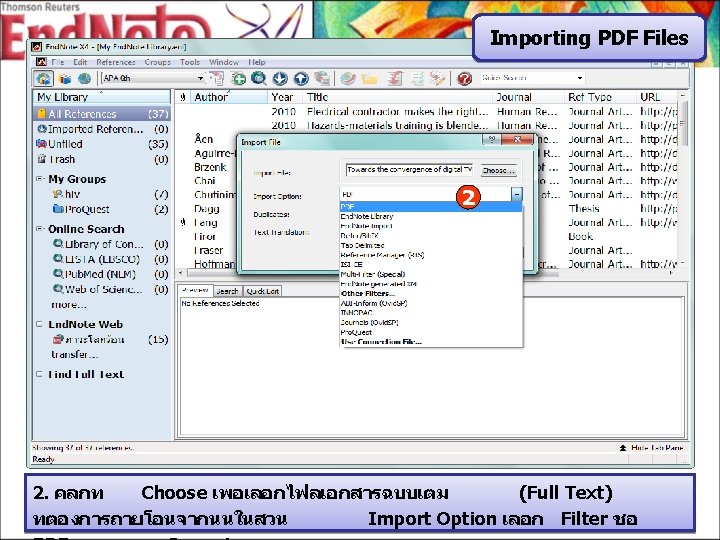Viewport: 720px width, 540px height.
Task: Click the attachment paperclip column header
Action: [183, 97]
